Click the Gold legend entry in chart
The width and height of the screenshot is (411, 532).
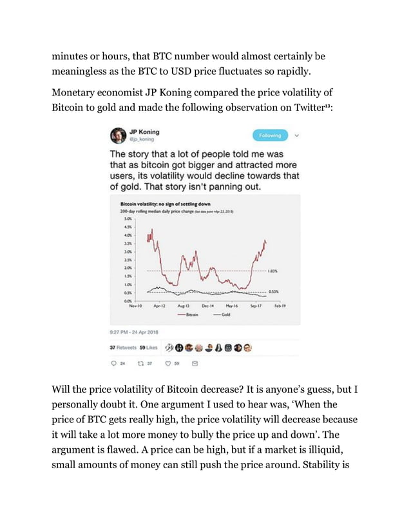pyautogui.click(x=222, y=314)
